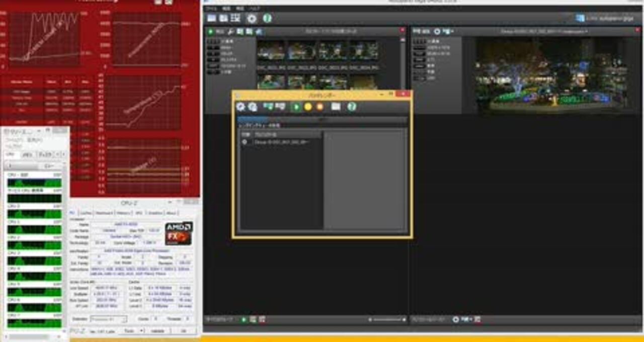The image size is (644, 342).
Task: Click the magnifier icon in the images panel toolbar
Action: 231,31
